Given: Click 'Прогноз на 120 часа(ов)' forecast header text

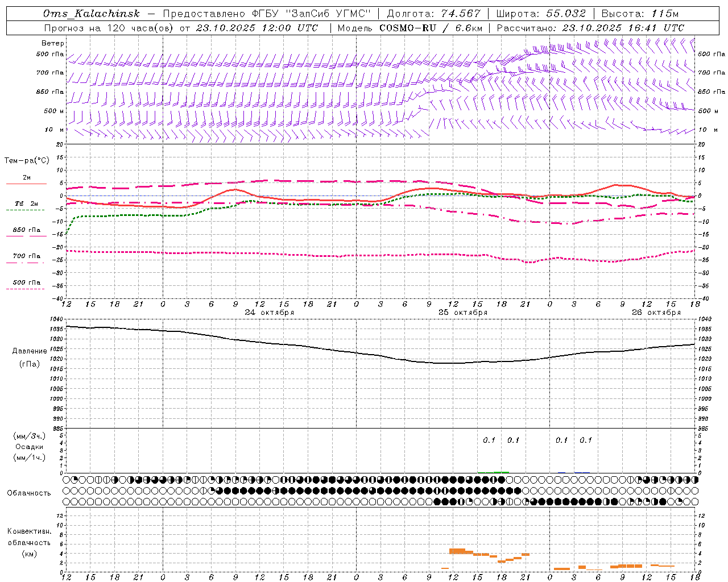Looking at the screenshot, I should pos(109,28).
